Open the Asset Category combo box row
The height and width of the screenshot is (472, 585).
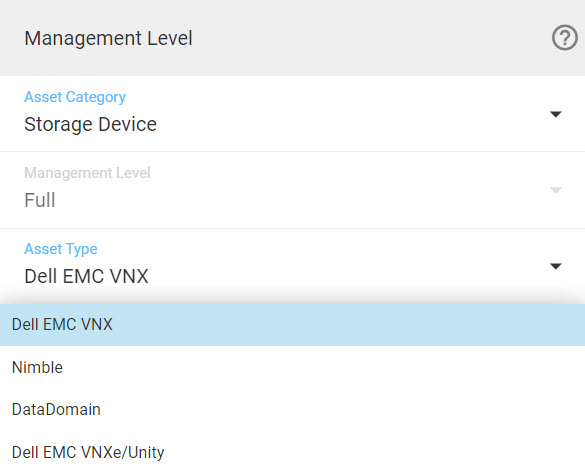(x=292, y=114)
